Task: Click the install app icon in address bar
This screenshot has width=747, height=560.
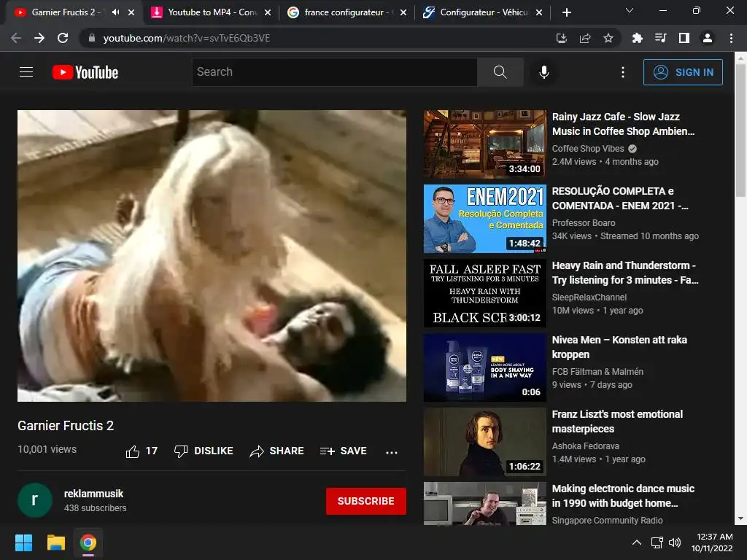Action: (x=561, y=38)
